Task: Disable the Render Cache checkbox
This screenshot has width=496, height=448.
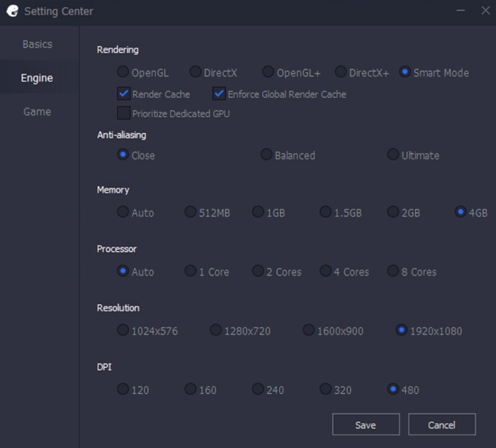Action: (x=123, y=94)
